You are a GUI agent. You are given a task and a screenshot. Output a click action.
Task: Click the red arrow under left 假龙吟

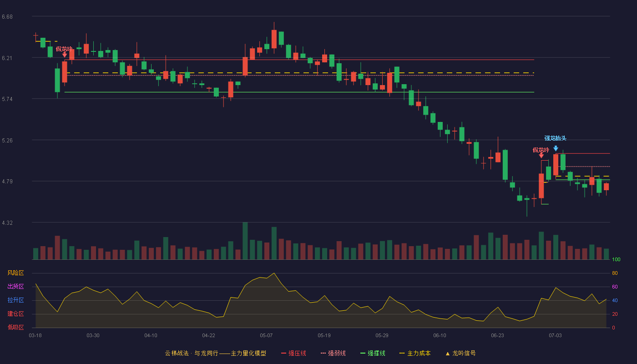tap(65, 55)
